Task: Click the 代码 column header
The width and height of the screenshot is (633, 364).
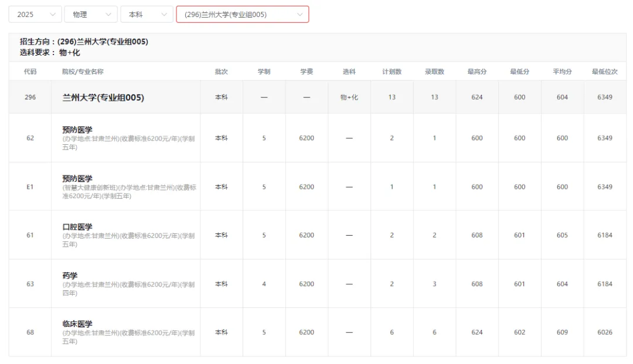Action: 30,72
